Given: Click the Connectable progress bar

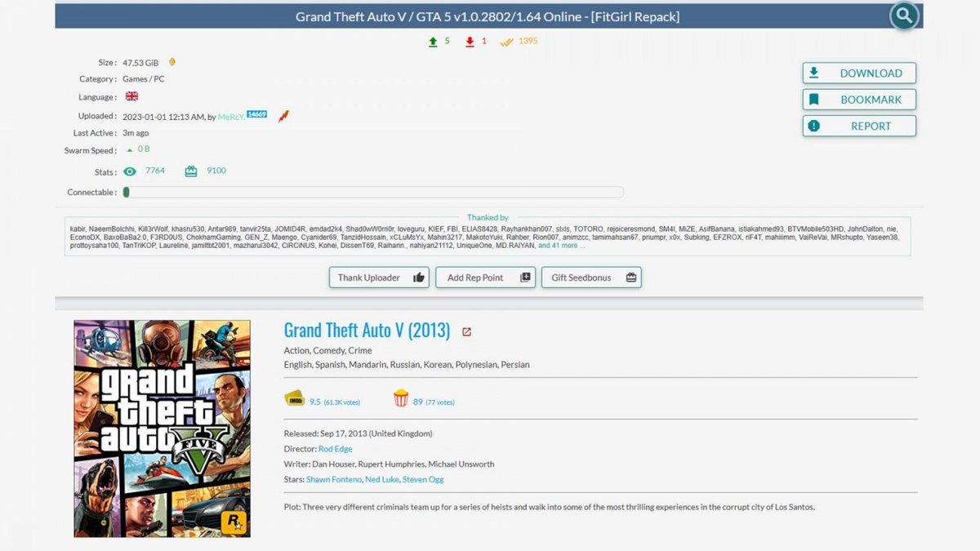Looking at the screenshot, I should 373,193.
